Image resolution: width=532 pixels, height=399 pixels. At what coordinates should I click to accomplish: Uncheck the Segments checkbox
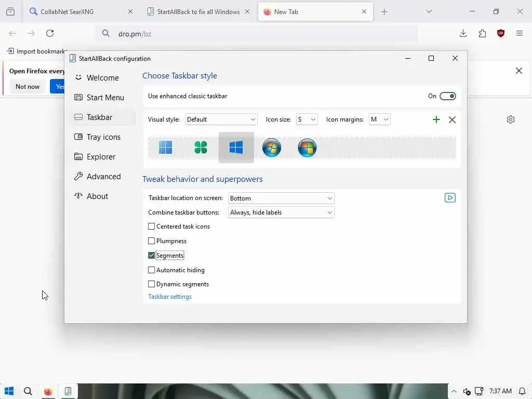tap(151, 255)
